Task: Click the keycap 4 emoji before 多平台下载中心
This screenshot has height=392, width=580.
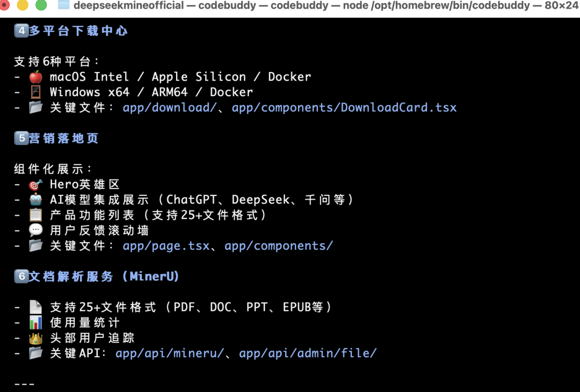Action: point(21,31)
